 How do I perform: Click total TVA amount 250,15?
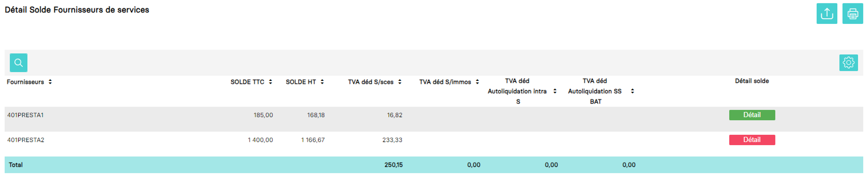[x=394, y=165]
